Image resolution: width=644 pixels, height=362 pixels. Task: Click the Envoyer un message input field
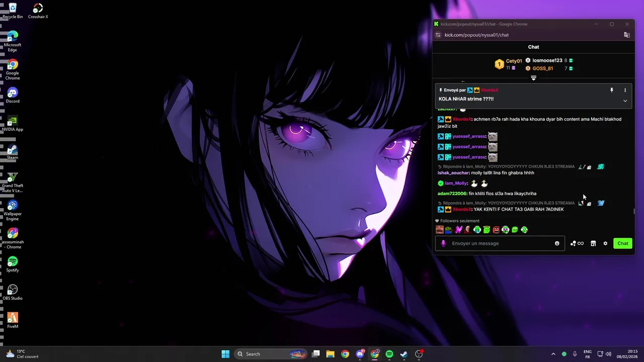(x=499, y=243)
